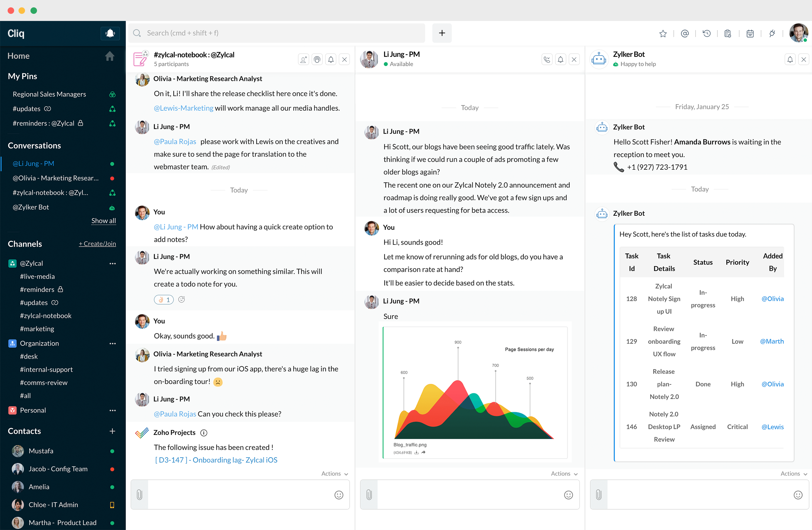Image resolution: width=812 pixels, height=530 pixels.
Task: Call Li Jung using phone icon
Action: coord(547,60)
